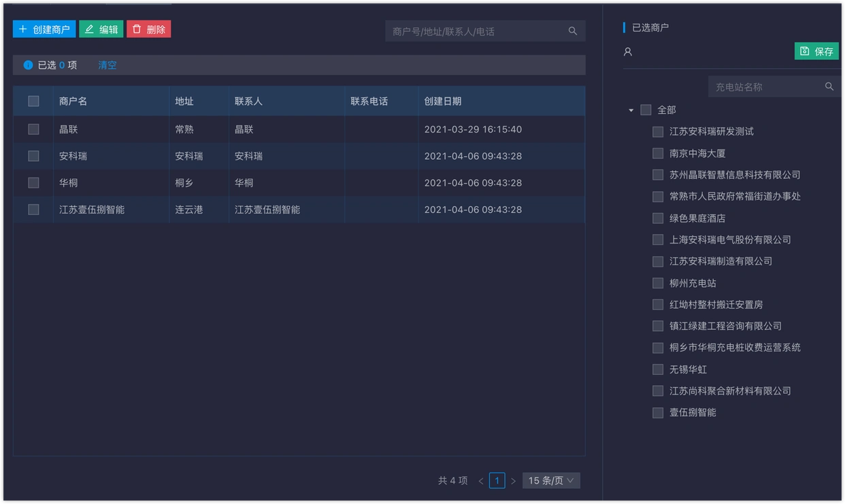Click the 清空 link to clear selection
This screenshot has width=845, height=504.
click(x=107, y=65)
